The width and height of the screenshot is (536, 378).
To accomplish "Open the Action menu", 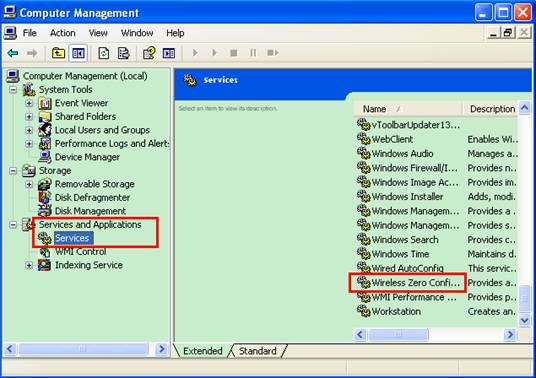I will click(x=63, y=33).
